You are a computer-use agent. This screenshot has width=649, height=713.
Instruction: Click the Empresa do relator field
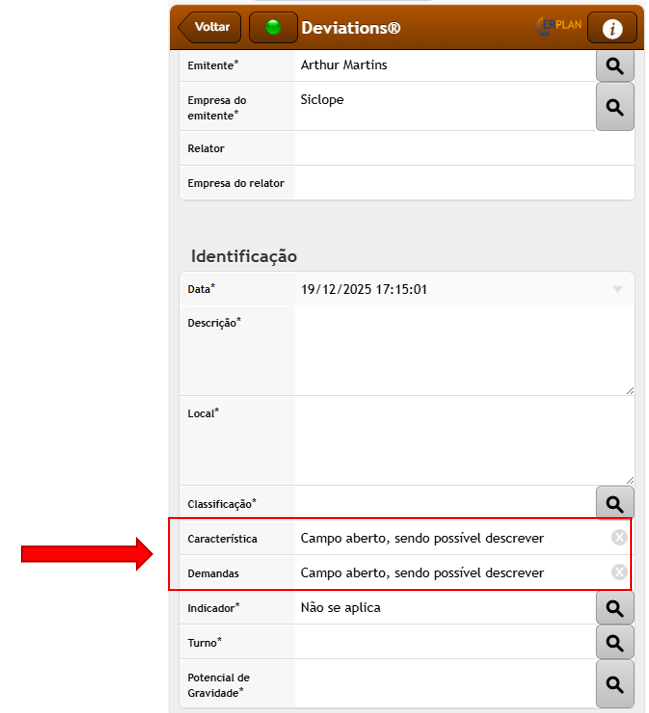click(463, 183)
